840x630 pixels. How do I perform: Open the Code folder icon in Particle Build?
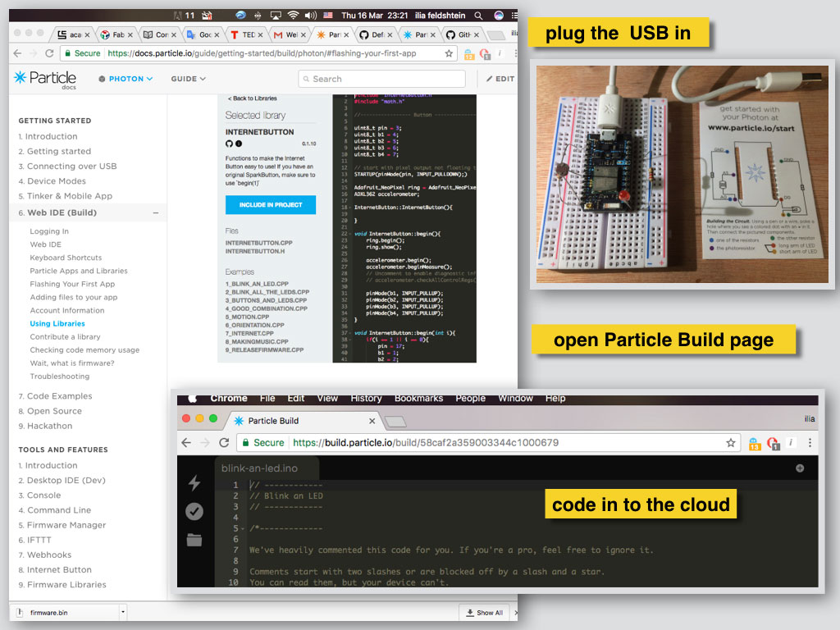point(194,540)
